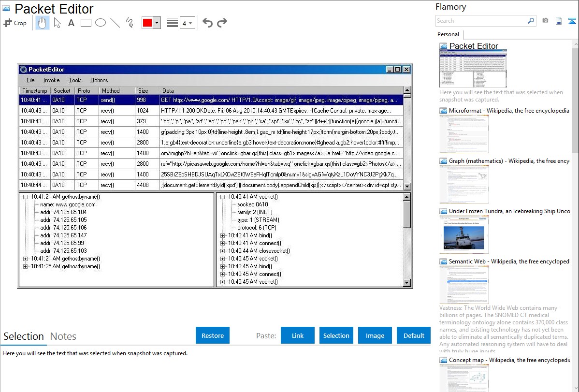
Task: Click the PacketEditor title bar icon
Action: click(x=24, y=70)
